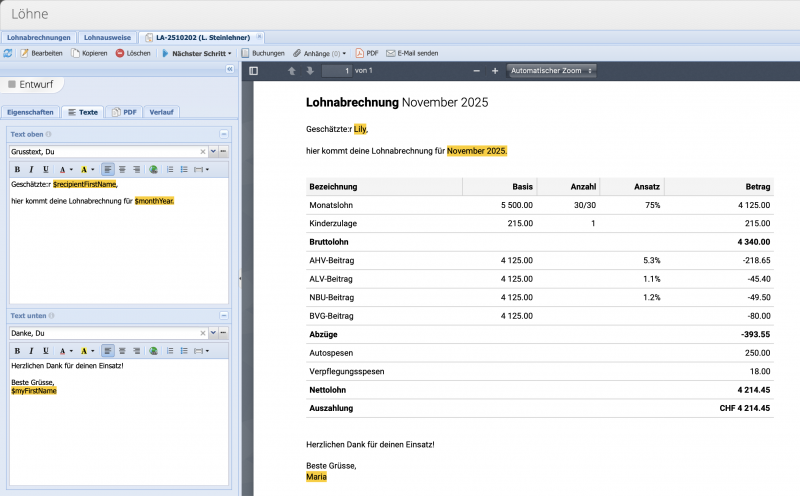Collapse the left panel with double-arrow icon
The height and width of the screenshot is (496, 800).
(230, 69)
